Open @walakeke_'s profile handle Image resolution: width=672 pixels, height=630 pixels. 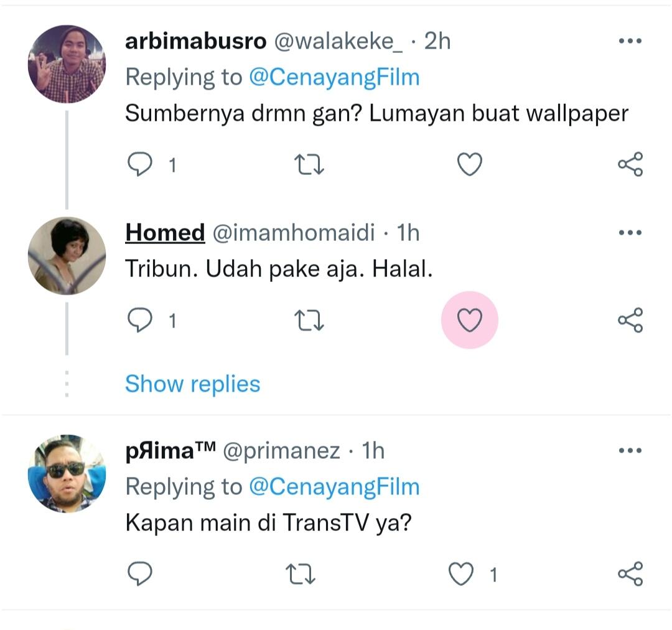330,42
